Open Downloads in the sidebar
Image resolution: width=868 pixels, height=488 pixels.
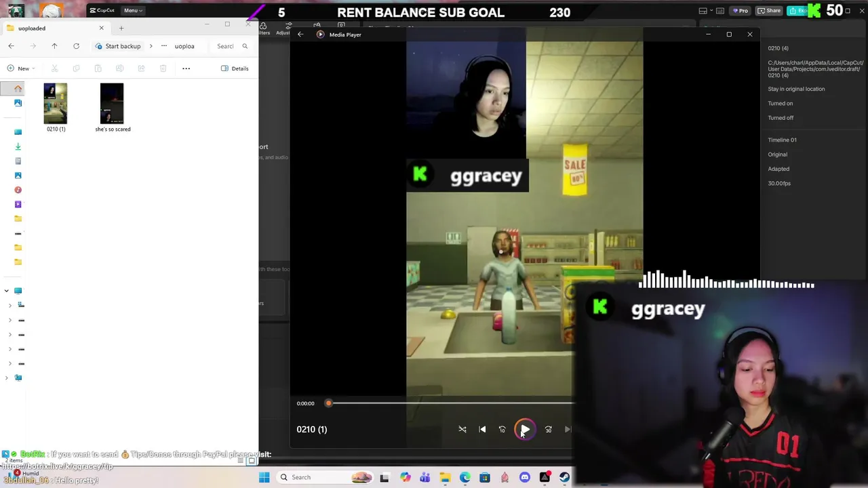click(18, 146)
